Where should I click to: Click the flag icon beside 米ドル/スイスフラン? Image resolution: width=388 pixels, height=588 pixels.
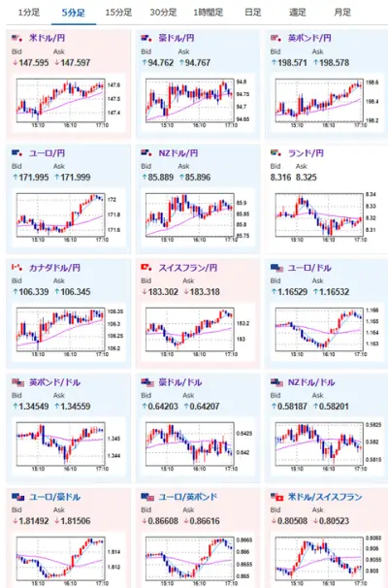click(x=276, y=497)
